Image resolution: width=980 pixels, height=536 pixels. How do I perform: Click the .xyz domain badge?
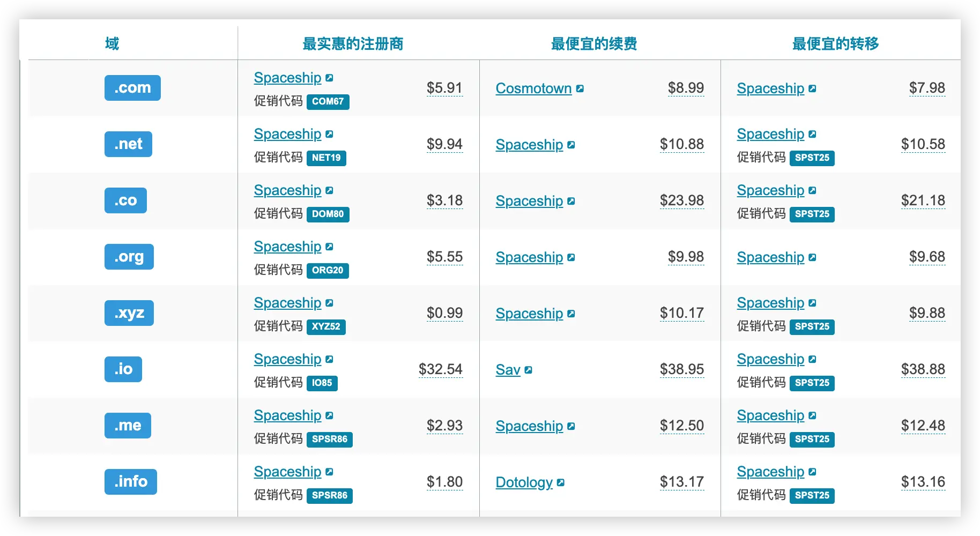(129, 313)
